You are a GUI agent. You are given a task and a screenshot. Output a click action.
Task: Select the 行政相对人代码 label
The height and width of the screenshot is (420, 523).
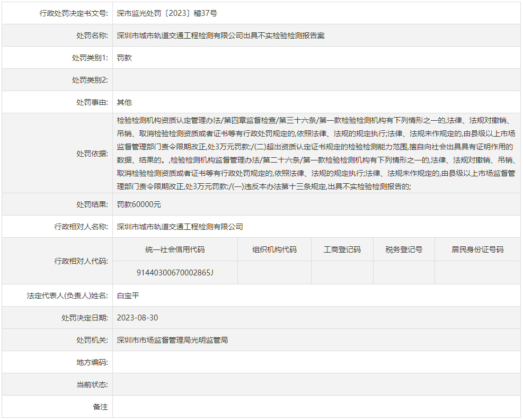[81, 261]
